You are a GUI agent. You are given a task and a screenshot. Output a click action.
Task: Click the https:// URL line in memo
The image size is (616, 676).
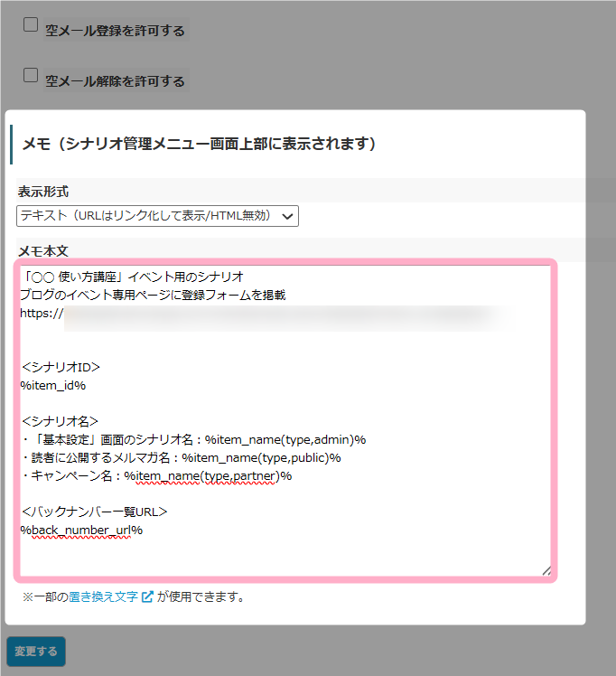click(x=42, y=313)
